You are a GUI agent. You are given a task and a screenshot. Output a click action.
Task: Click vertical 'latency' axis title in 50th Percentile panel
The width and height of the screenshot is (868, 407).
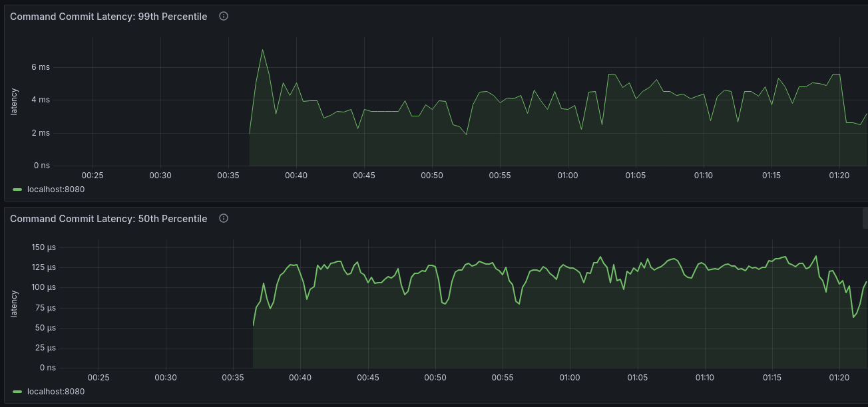pyautogui.click(x=15, y=303)
